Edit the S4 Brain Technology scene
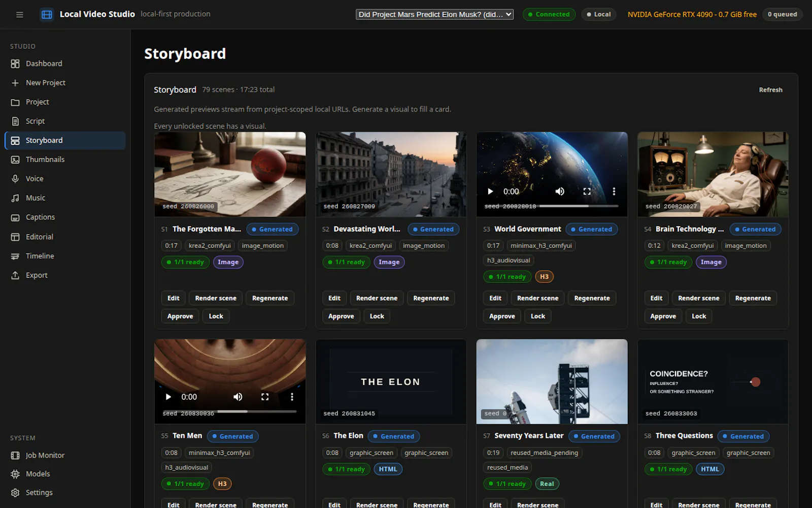 656,298
